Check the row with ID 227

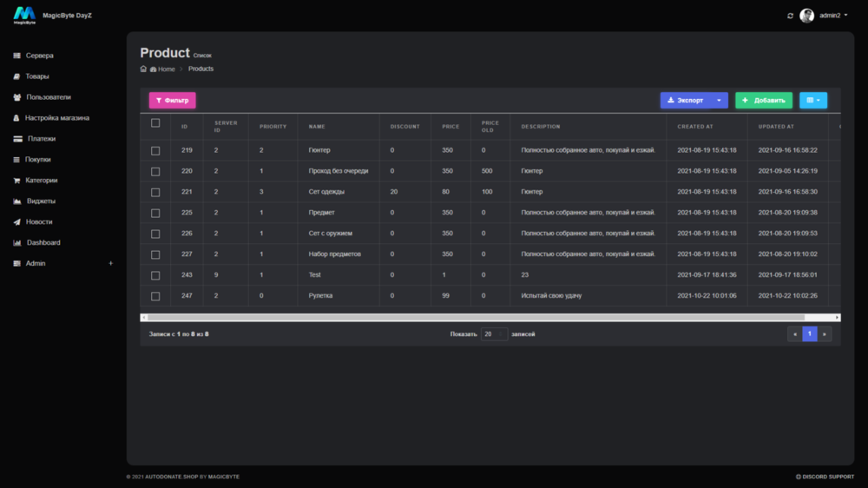pos(155,254)
